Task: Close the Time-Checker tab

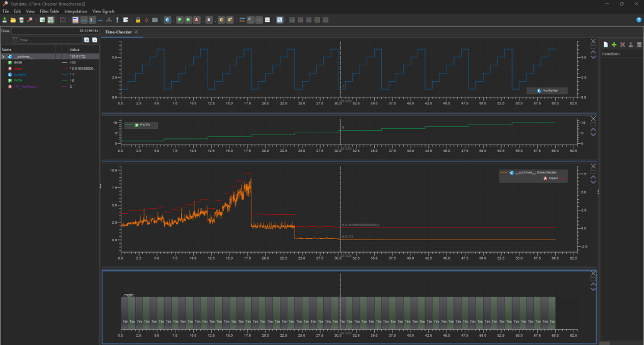Action: click(136, 31)
